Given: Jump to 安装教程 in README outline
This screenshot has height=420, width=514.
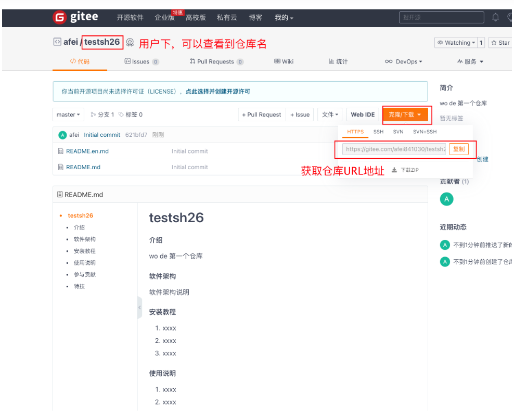Looking at the screenshot, I should click(x=85, y=251).
